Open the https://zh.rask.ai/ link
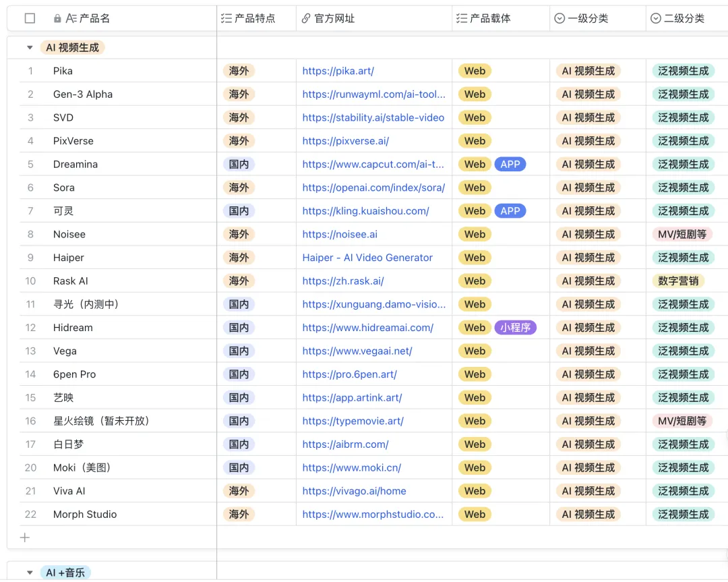Viewport: 728px width, 582px height. [x=342, y=281]
